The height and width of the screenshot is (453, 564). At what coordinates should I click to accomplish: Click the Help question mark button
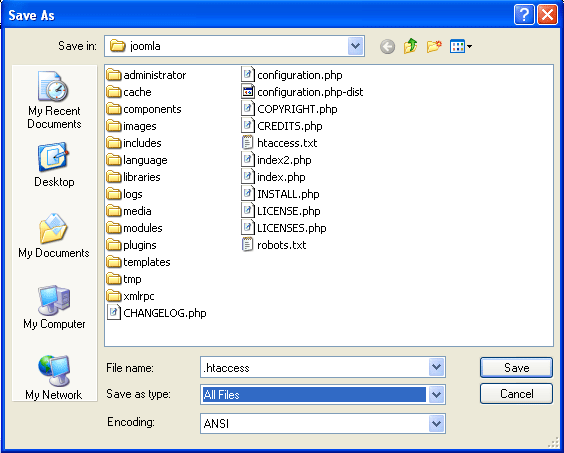pyautogui.click(x=524, y=15)
